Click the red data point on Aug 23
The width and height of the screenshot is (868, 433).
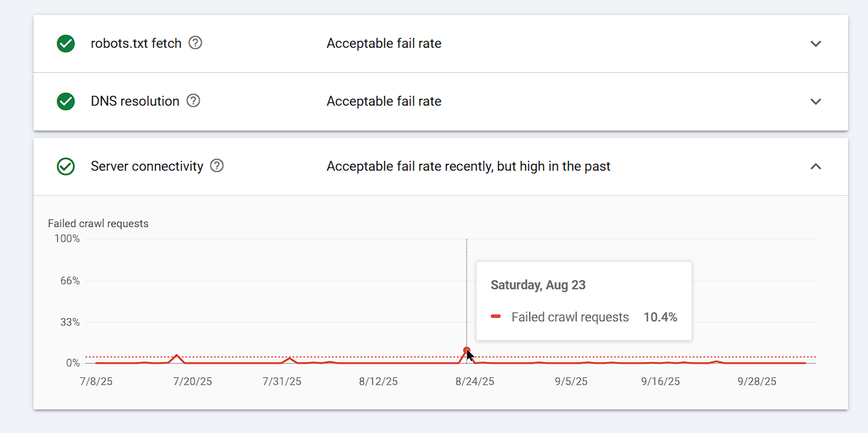tap(467, 350)
